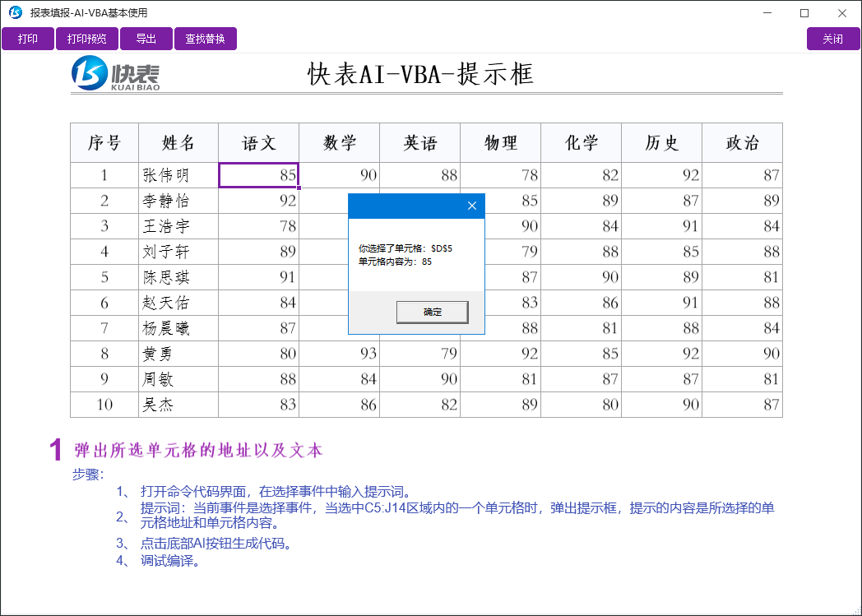Select 吴杰's 化学 score 80
862x616 pixels.
click(x=581, y=405)
